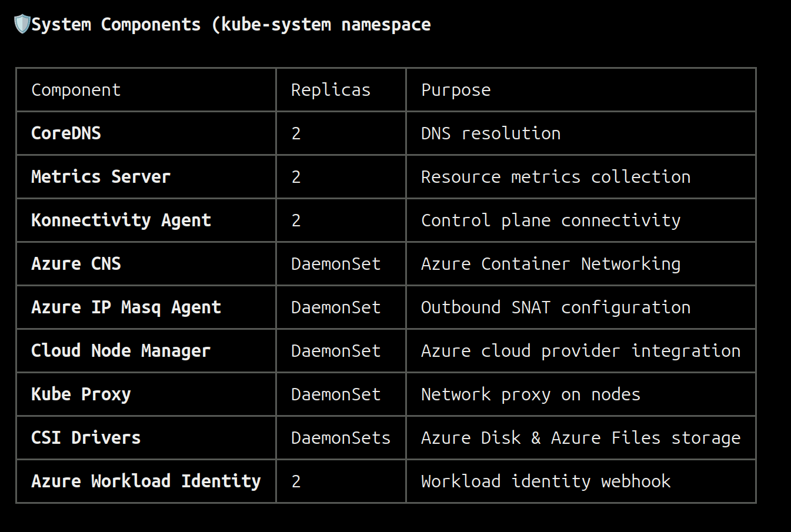Click the Kube Proxy component name
Viewport: 791px width, 532px height.
[81, 394]
